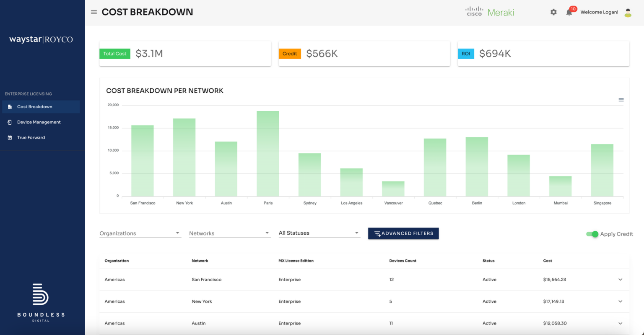Open the Organizations dropdown

140,233
